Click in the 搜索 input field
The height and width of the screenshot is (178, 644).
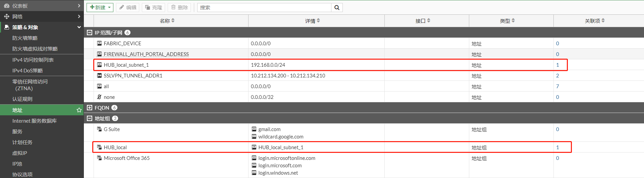[264, 8]
